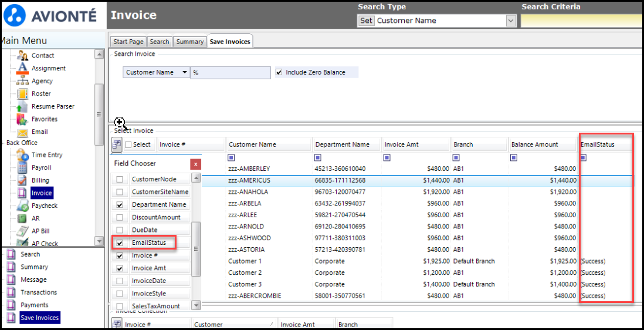Enable DiscountAmount field checkbox
This screenshot has width=644, height=330.
120,217
